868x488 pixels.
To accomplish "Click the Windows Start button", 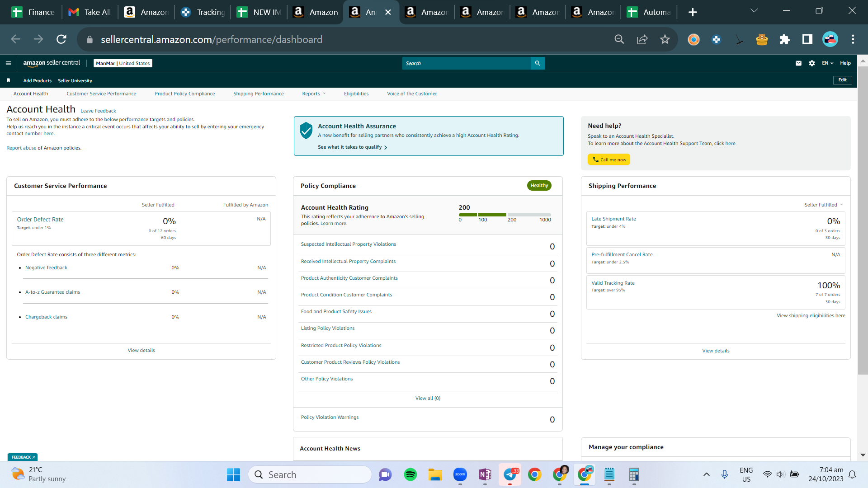I will (233, 474).
